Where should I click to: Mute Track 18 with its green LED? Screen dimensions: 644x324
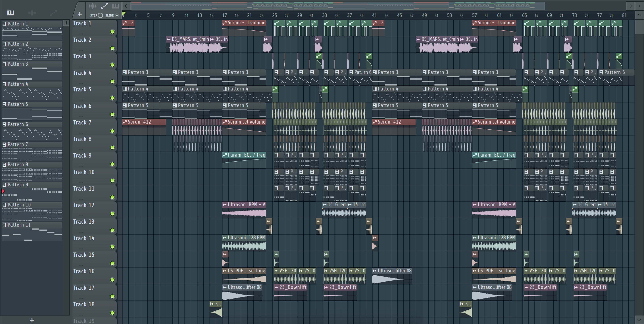[x=112, y=313]
